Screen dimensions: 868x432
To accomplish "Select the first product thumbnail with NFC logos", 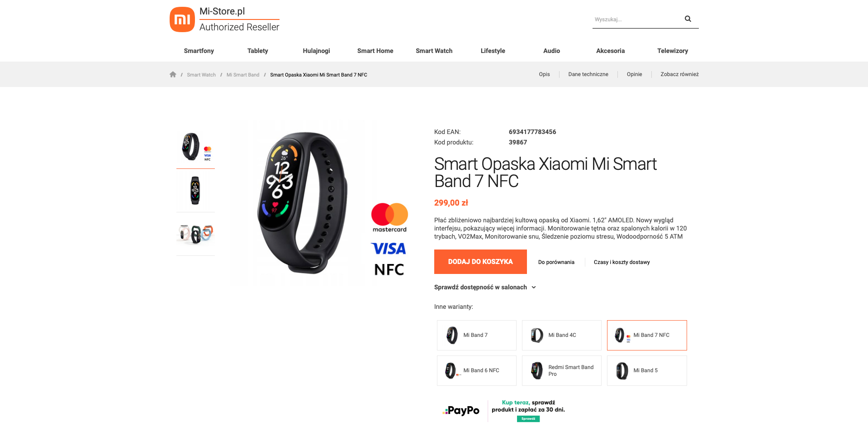I will [x=195, y=147].
